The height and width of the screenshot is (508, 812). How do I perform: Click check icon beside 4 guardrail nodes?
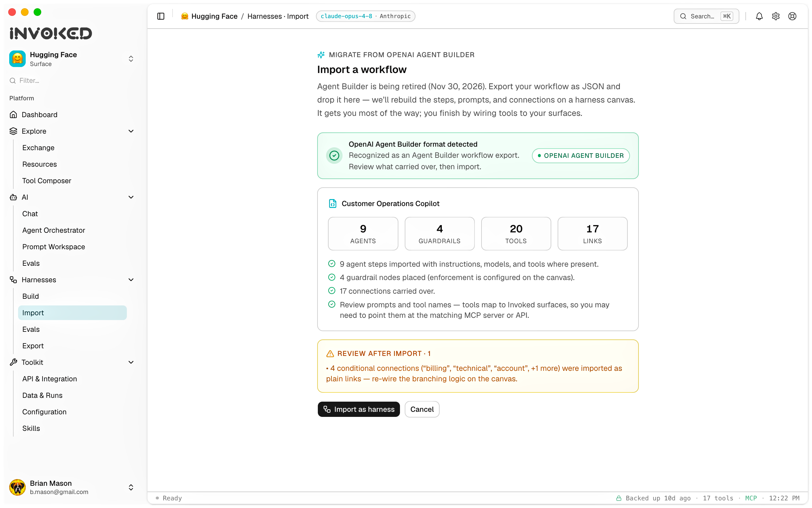click(x=331, y=277)
